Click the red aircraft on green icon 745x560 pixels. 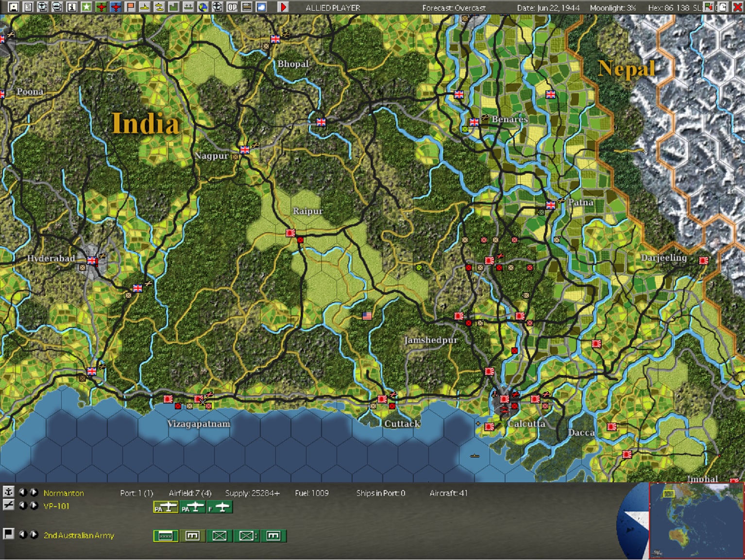[101, 7]
